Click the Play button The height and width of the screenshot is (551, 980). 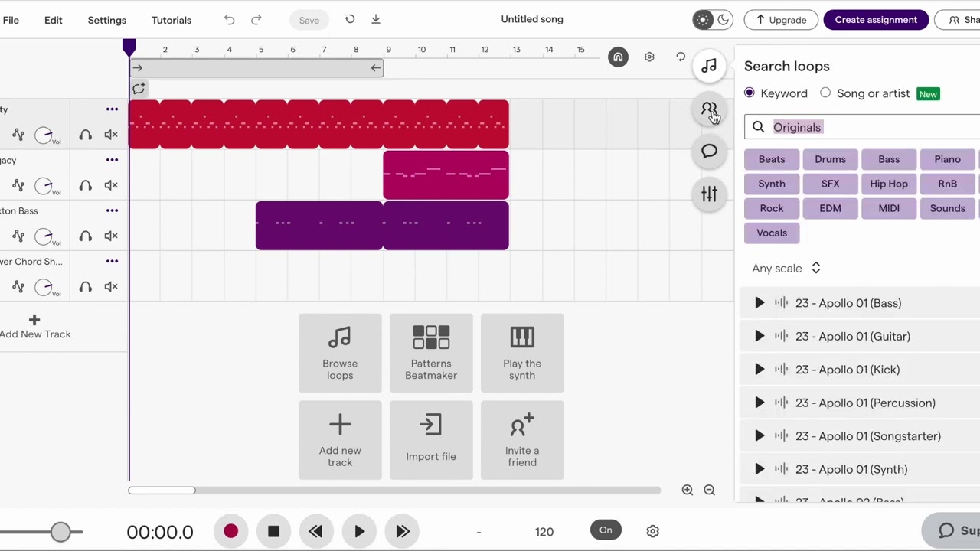click(x=359, y=531)
